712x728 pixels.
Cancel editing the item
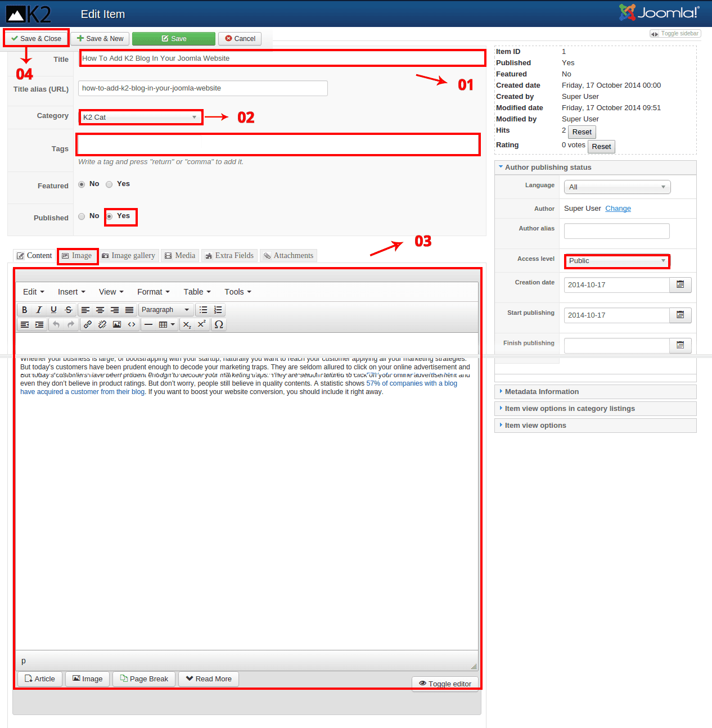click(240, 38)
